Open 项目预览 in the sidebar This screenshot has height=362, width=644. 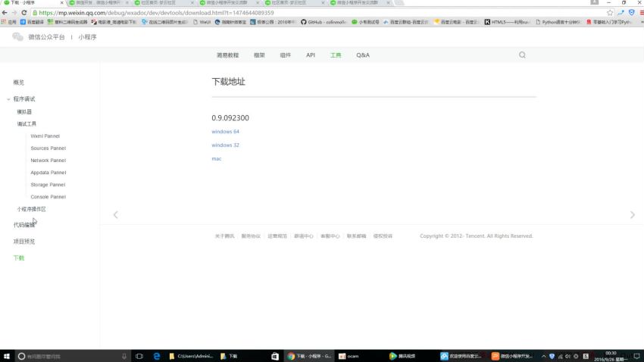[23, 242]
